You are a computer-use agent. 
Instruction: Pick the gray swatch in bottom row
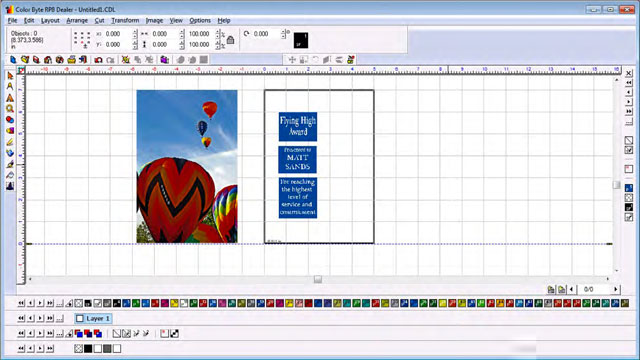tap(107, 349)
